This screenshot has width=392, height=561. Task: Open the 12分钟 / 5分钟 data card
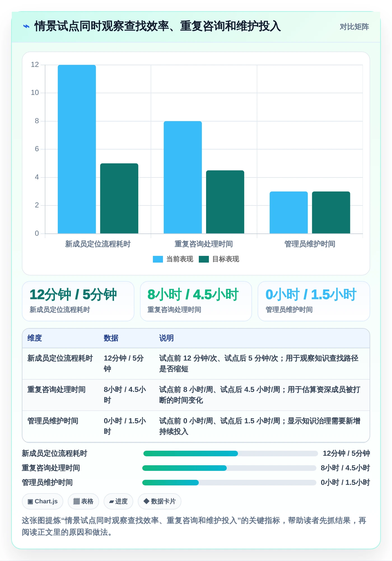pyautogui.click(x=78, y=301)
